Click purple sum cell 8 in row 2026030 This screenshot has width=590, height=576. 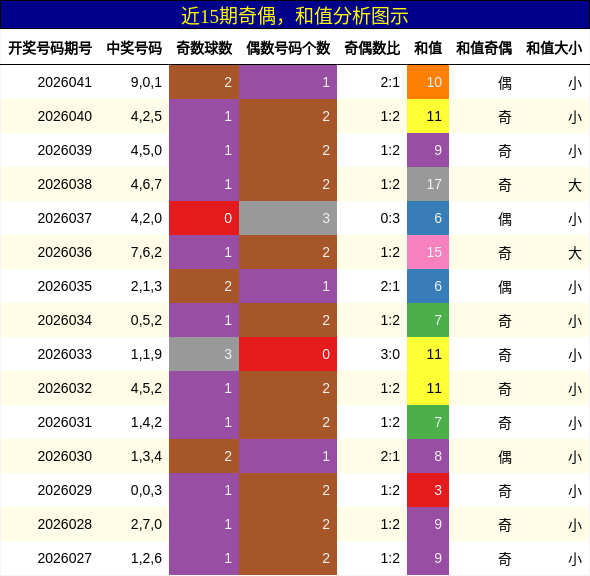click(428, 456)
